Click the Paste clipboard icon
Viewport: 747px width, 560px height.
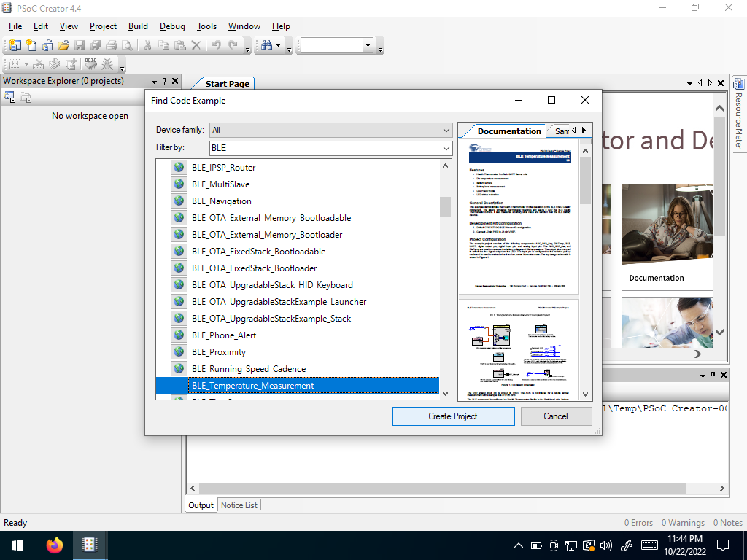(x=179, y=46)
